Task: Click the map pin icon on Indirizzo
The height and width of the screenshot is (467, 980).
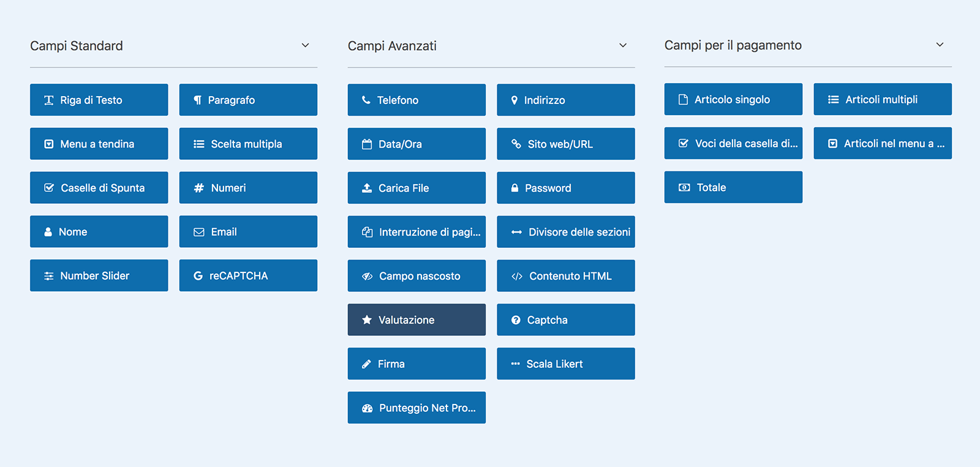Action: 514,100
